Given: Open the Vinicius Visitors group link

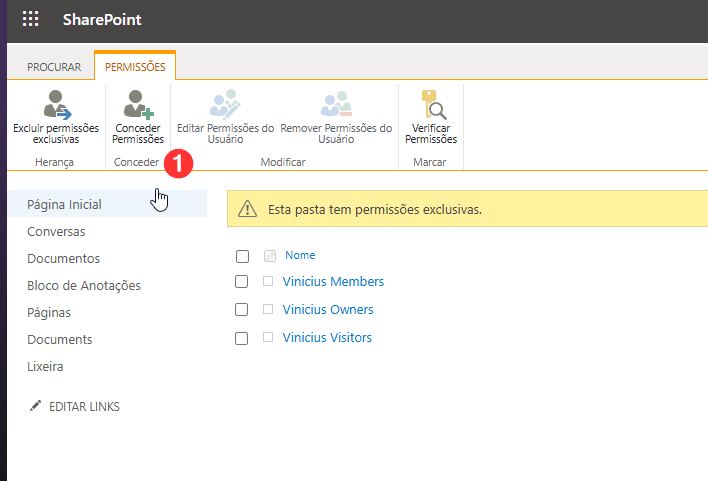Looking at the screenshot, I should coord(327,338).
